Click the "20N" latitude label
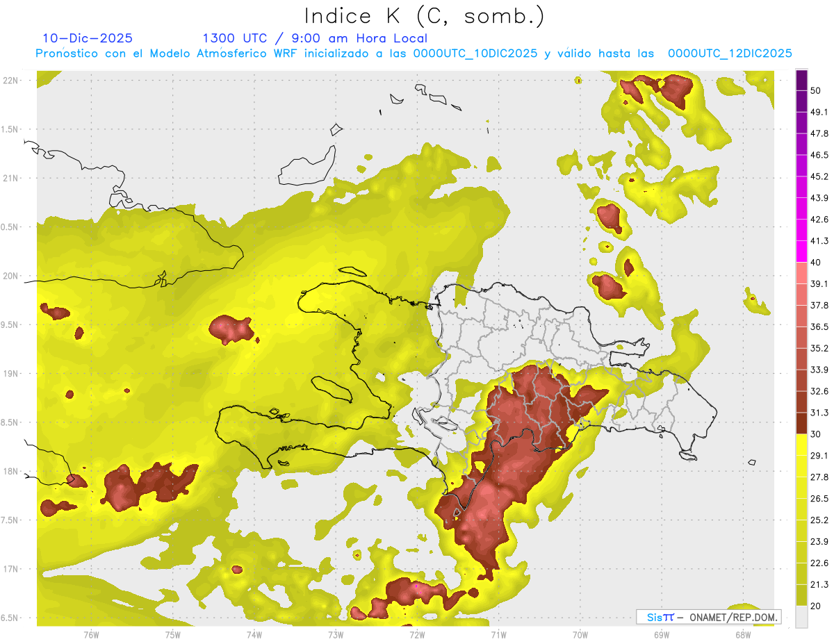 click(10, 276)
